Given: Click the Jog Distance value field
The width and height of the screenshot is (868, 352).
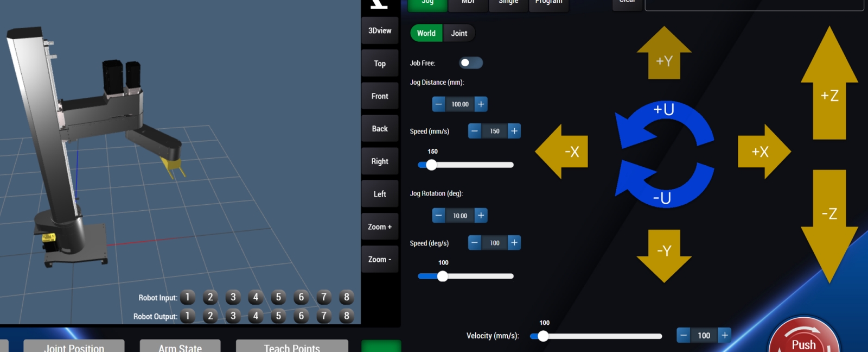Looking at the screenshot, I should (460, 104).
